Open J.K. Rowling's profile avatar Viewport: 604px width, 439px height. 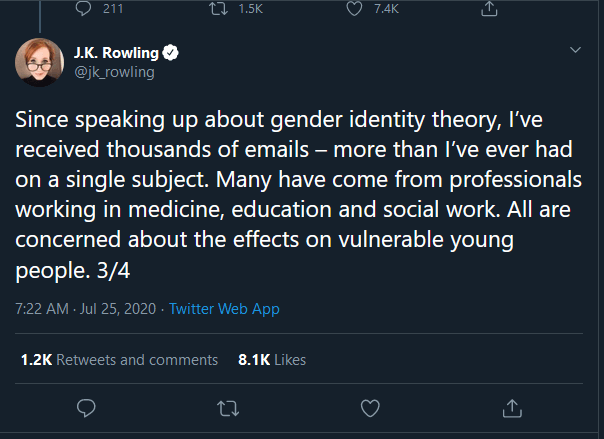[40, 63]
